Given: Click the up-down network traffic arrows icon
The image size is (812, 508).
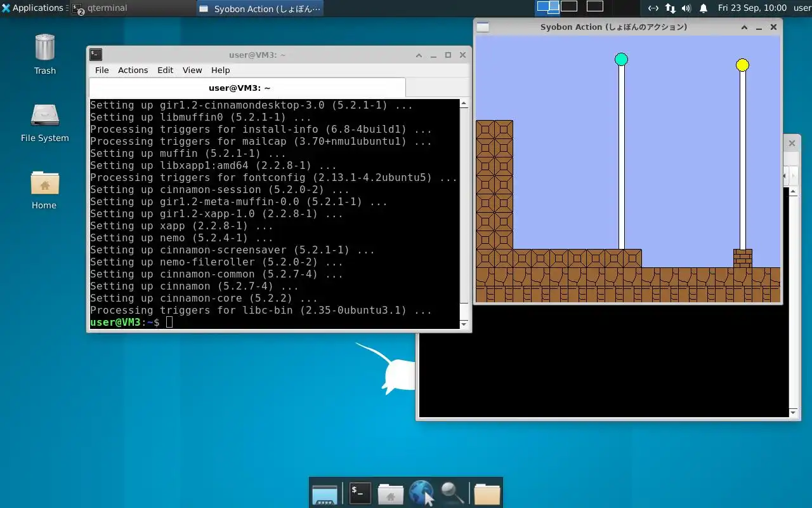Looking at the screenshot, I should (670, 8).
